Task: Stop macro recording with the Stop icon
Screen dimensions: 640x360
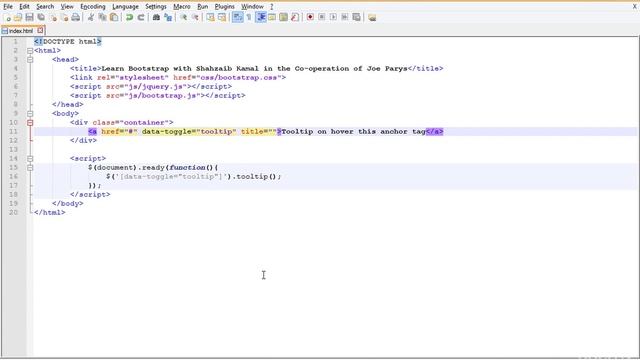Action: (x=322, y=18)
